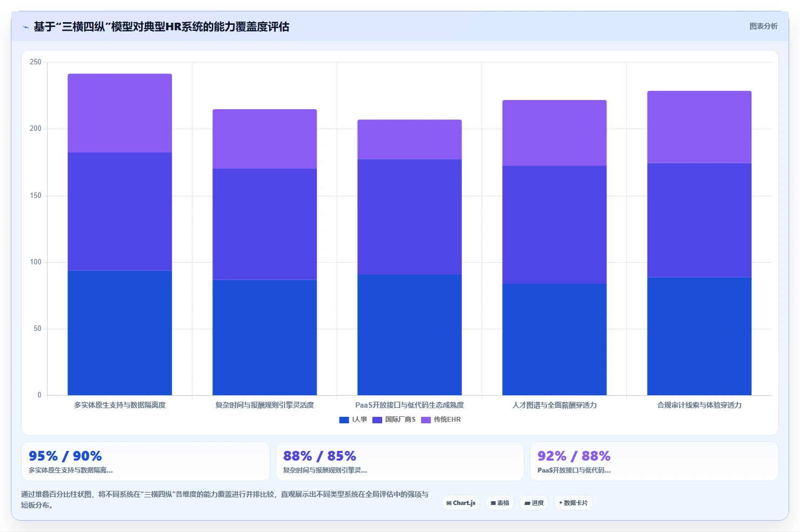Click the 数据卡片 tag pill
This screenshot has height=532, width=800.
(574, 503)
